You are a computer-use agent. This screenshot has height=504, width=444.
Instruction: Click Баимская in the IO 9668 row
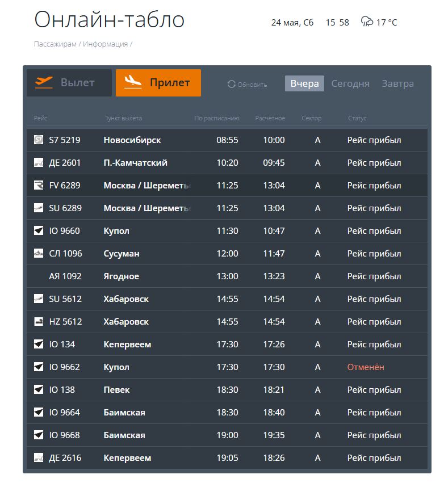click(124, 435)
